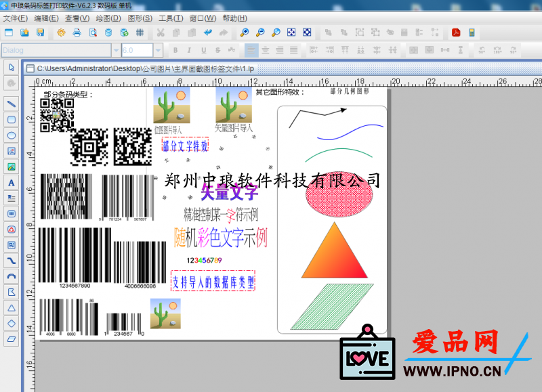Select the Arc drawing tool
The height and width of the screenshot is (392, 542).
[x=12, y=276]
